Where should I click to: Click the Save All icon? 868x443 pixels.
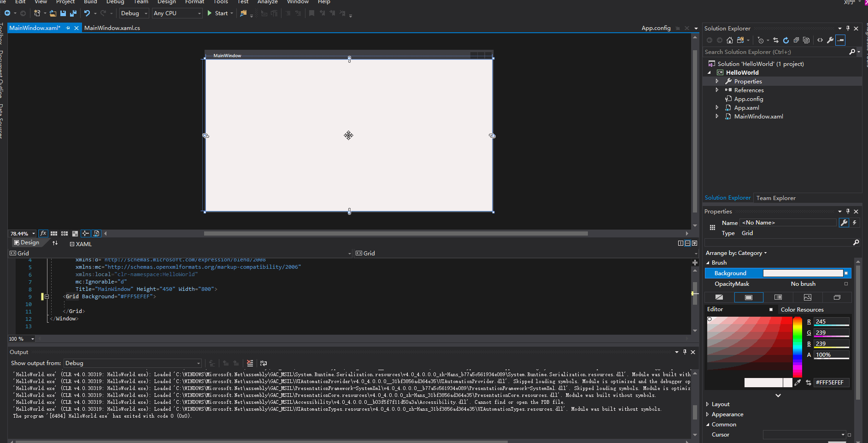click(73, 13)
